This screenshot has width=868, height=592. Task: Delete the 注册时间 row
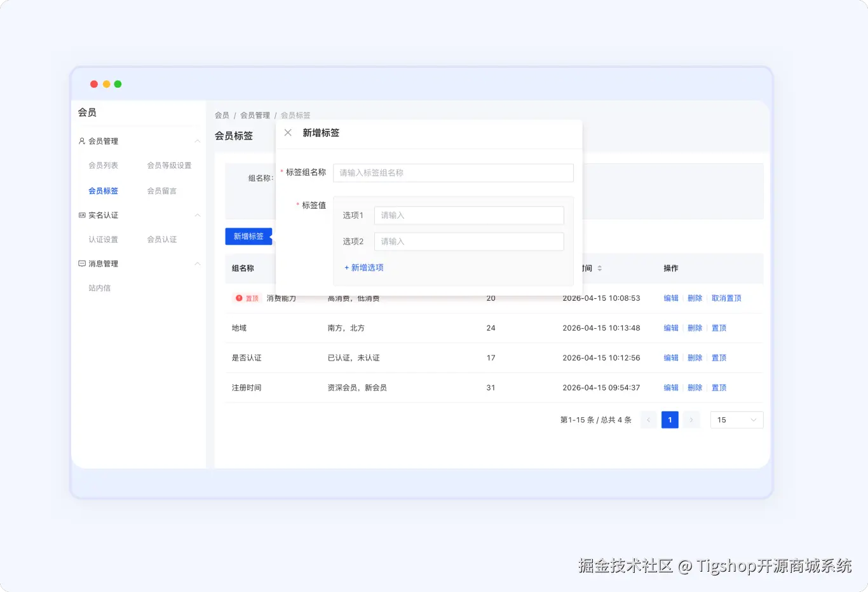tap(695, 388)
